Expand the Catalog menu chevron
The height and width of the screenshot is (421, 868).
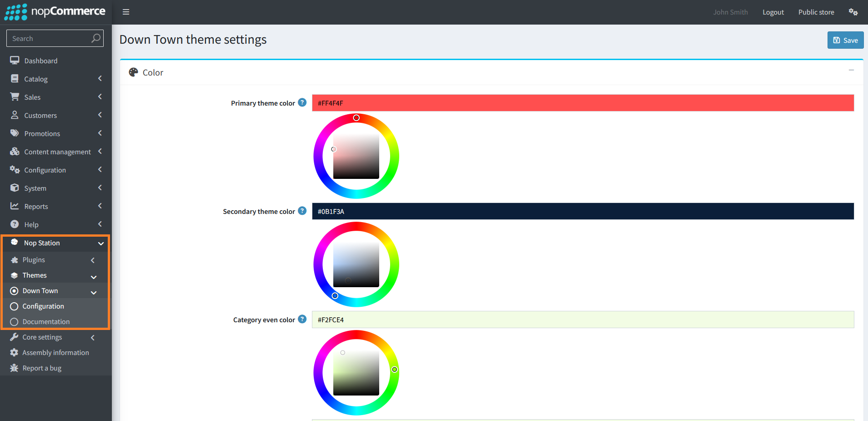tap(100, 78)
